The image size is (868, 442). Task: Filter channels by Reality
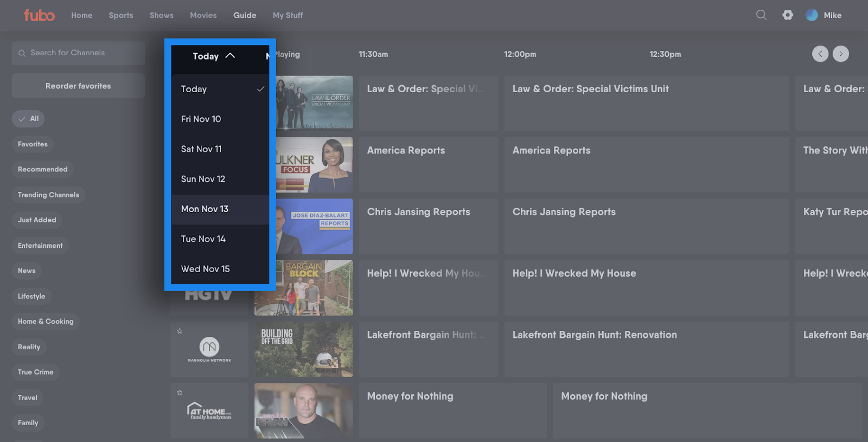pos(29,347)
